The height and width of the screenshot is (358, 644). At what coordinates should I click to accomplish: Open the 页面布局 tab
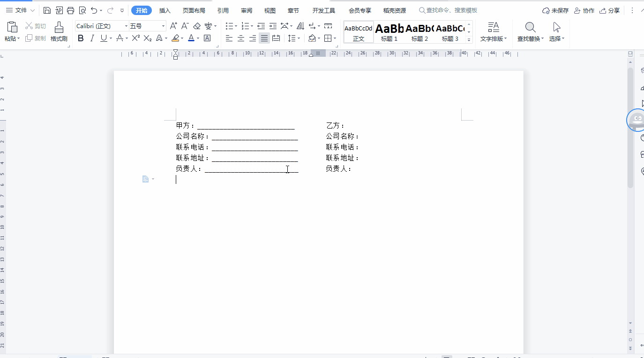point(194,10)
